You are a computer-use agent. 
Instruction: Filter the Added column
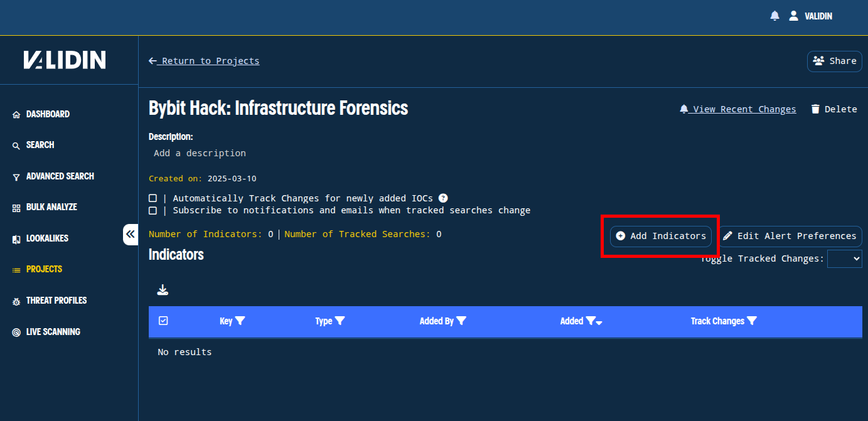pos(590,321)
